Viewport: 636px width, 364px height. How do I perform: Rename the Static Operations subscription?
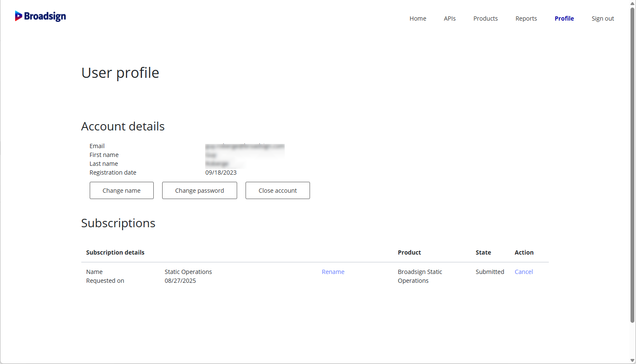333,272
